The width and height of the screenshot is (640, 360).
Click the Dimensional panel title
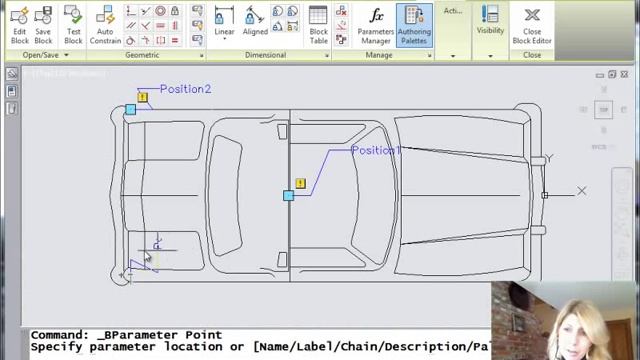pyautogui.click(x=265, y=55)
